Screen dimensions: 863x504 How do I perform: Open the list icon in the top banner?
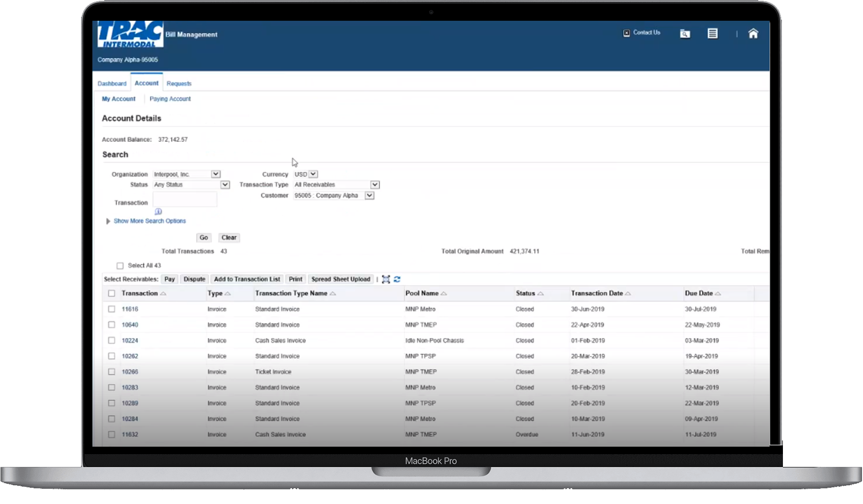(x=712, y=34)
